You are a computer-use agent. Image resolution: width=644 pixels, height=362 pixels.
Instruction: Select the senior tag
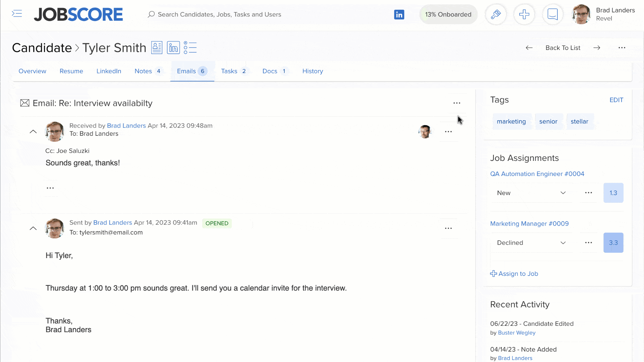(548, 121)
